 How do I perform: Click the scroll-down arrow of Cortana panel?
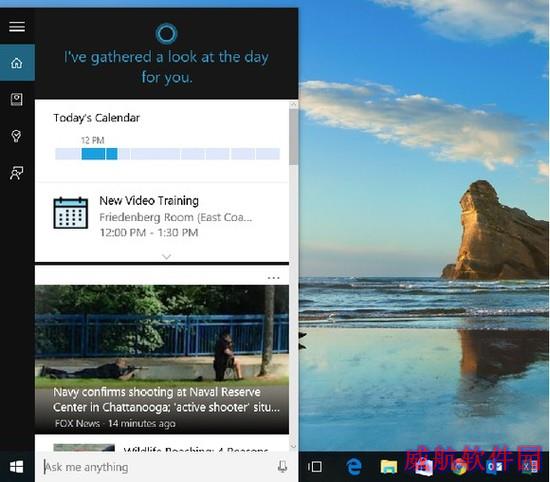point(293,447)
